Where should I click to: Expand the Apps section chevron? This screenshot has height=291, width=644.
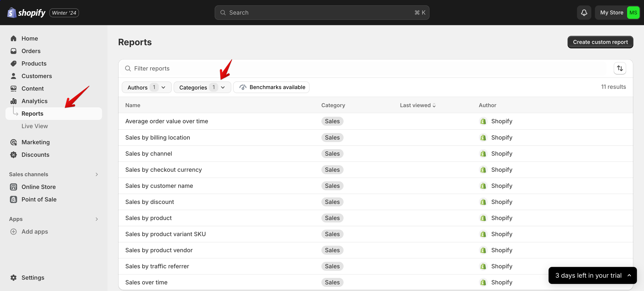97,219
